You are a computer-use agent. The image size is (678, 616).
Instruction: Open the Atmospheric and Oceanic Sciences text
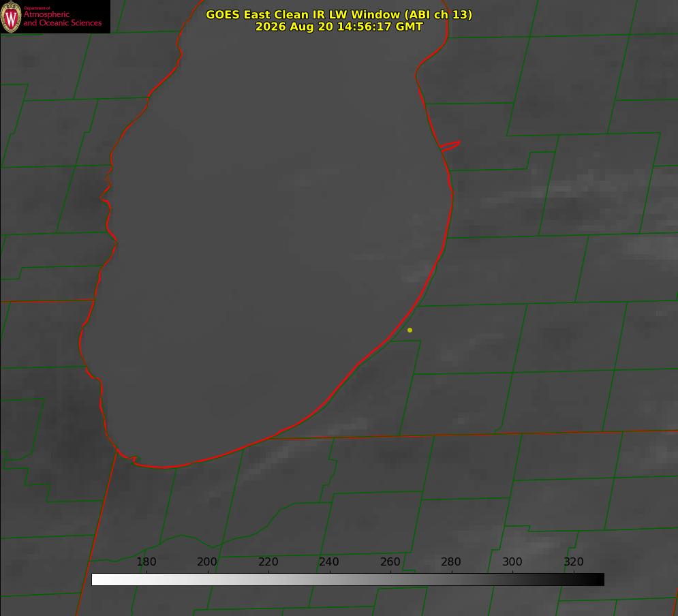(x=62, y=18)
